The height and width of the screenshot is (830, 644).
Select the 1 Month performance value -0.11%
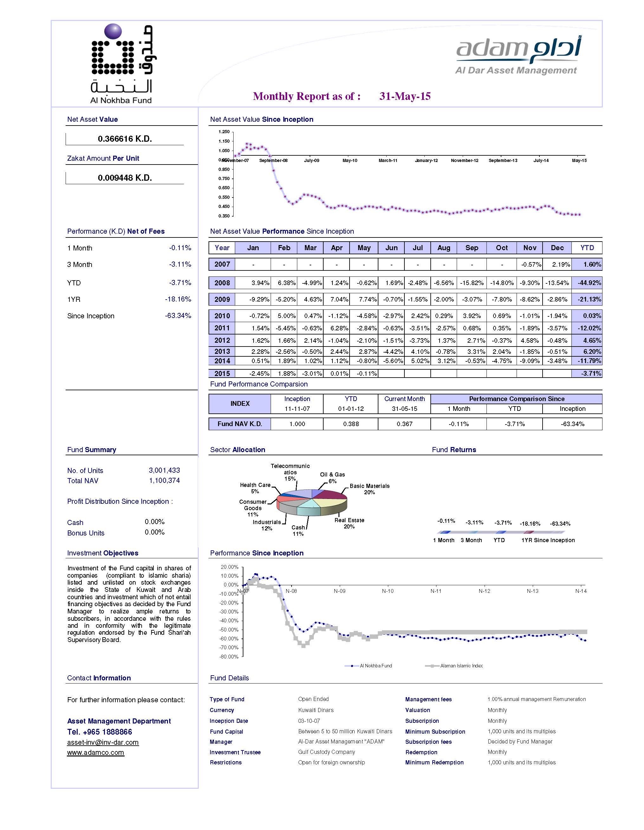click(180, 248)
